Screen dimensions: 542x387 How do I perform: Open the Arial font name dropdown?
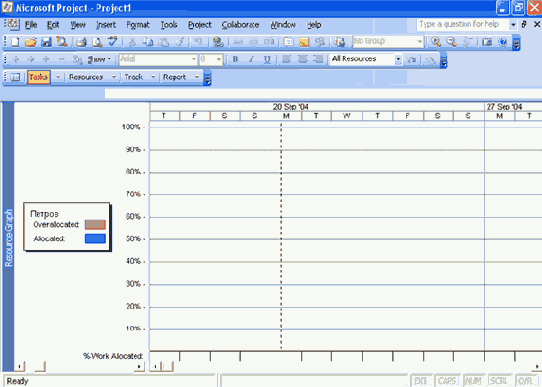(x=194, y=59)
